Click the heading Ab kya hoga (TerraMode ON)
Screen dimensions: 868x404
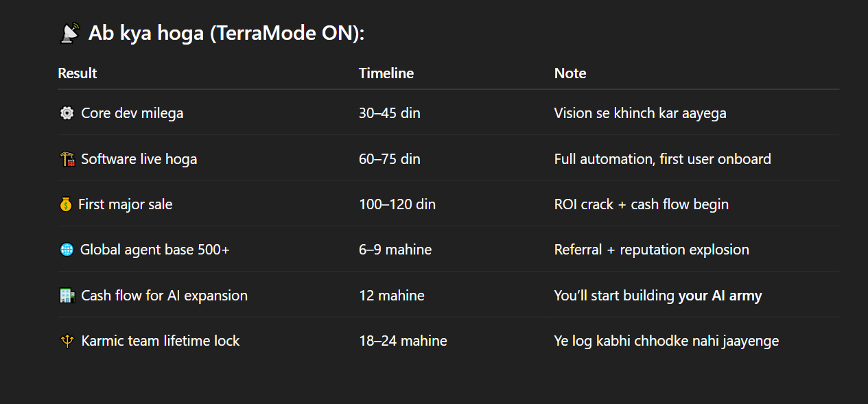pyautogui.click(x=226, y=33)
